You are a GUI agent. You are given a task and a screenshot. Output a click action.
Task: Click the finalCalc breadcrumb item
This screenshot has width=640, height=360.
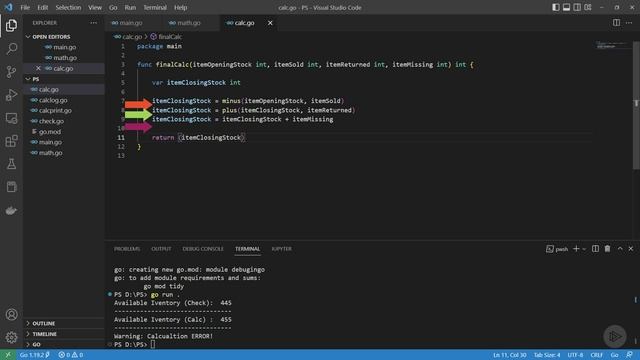pyautogui.click(x=166, y=37)
